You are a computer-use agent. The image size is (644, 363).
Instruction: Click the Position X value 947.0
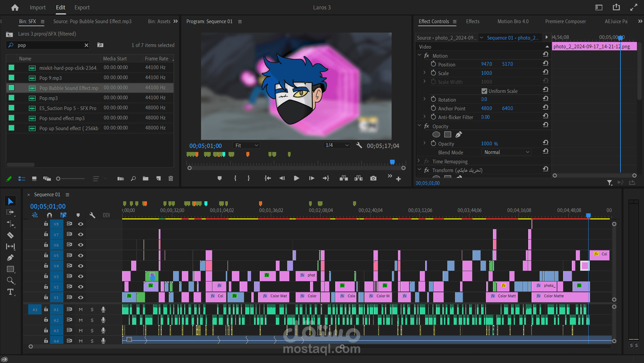coord(486,64)
